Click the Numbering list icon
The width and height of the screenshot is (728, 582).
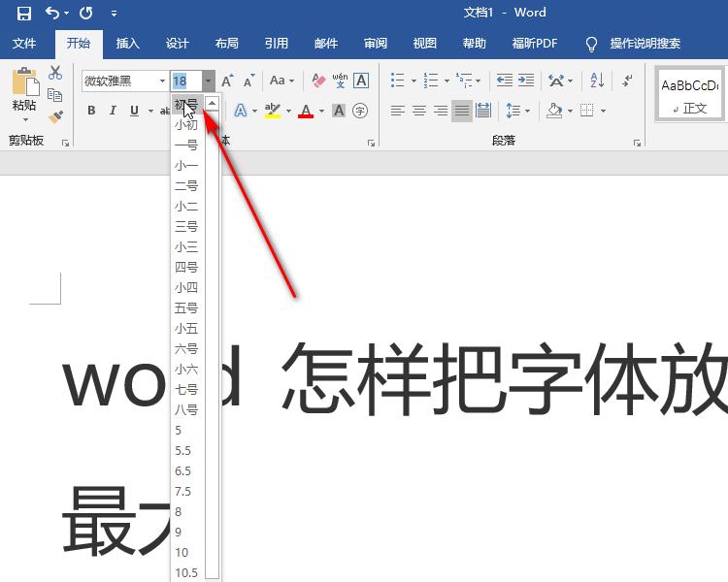(431, 81)
